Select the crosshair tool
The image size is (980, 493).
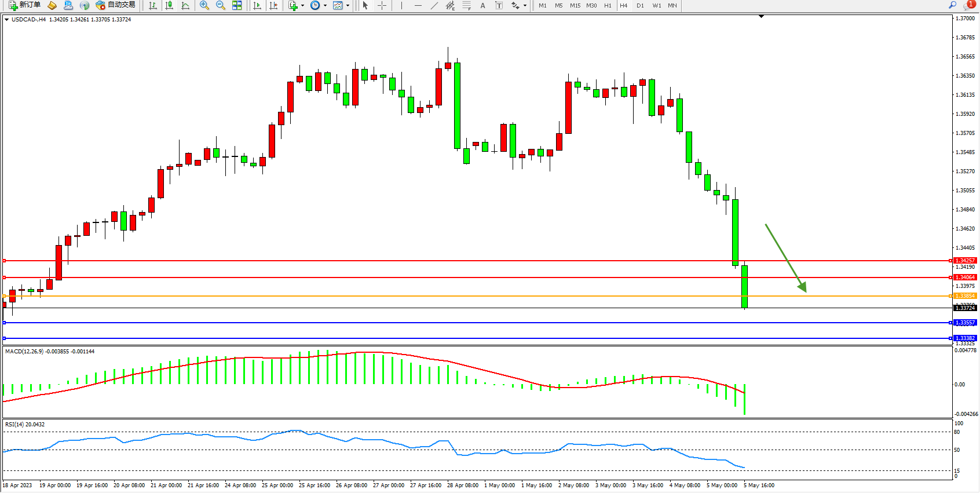click(382, 5)
